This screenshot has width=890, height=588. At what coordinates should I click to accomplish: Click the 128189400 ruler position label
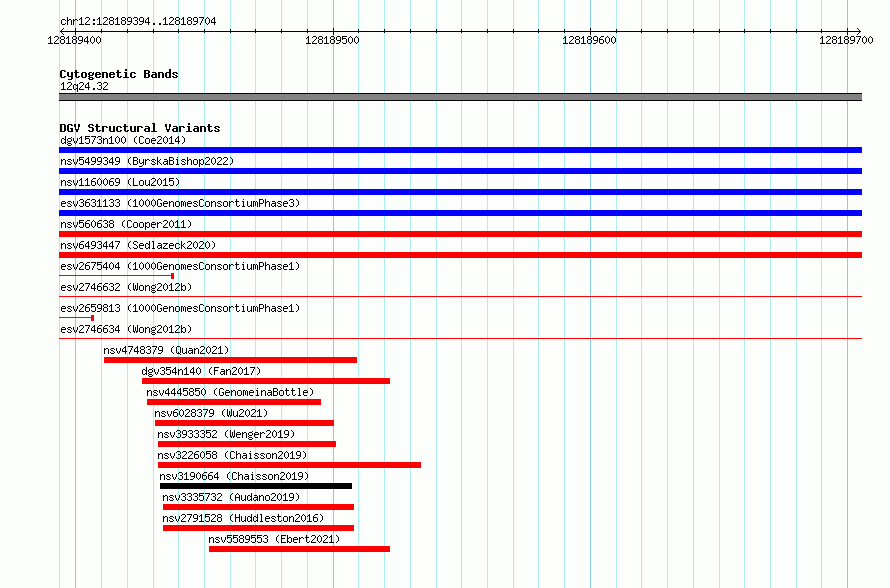[74, 40]
